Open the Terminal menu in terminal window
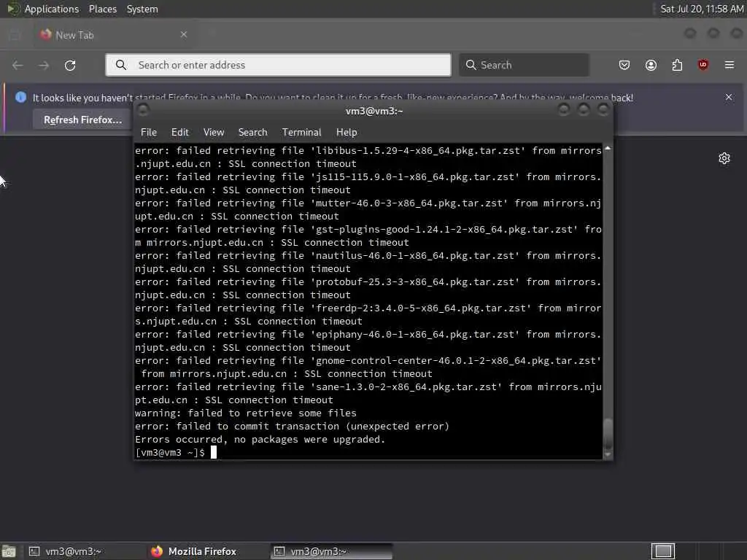 point(301,133)
